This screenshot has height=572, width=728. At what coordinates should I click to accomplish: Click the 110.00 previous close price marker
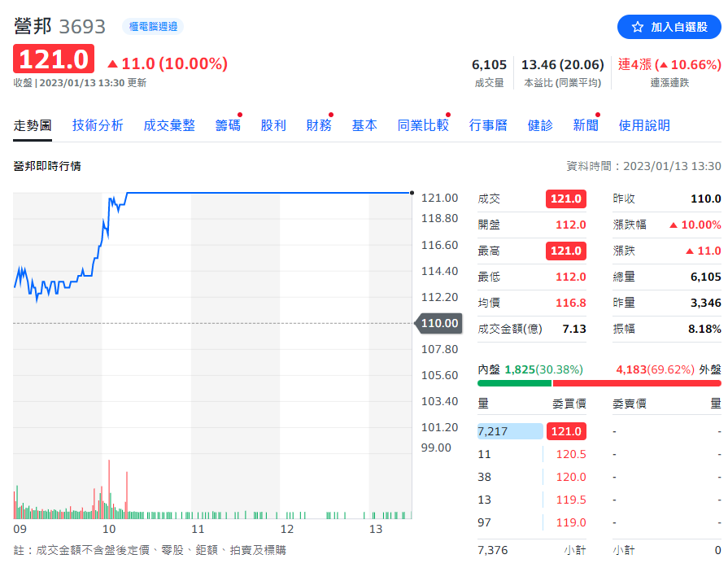coord(438,324)
